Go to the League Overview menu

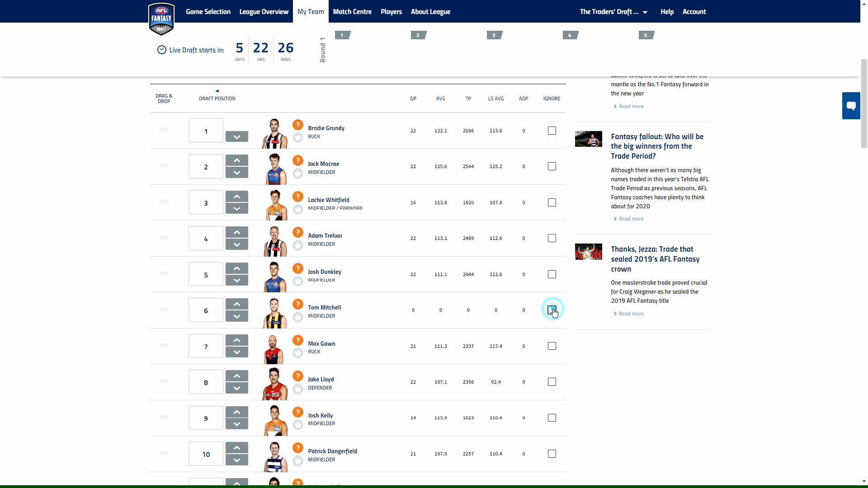pos(264,12)
